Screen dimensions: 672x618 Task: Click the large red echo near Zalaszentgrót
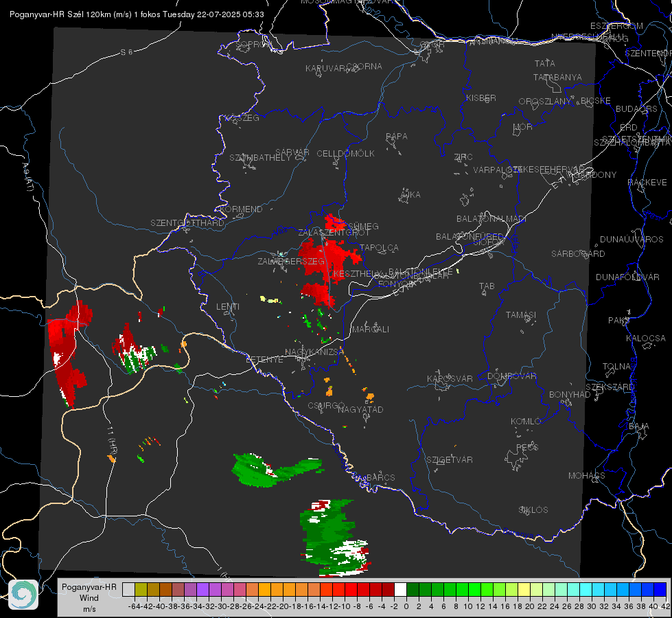click(329, 260)
